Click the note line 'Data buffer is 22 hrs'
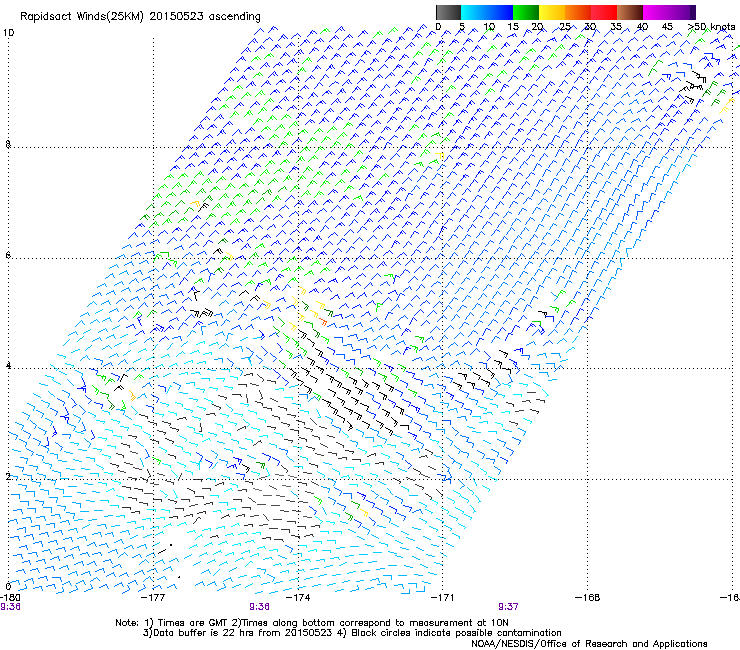740x650 pixels. coord(205,633)
